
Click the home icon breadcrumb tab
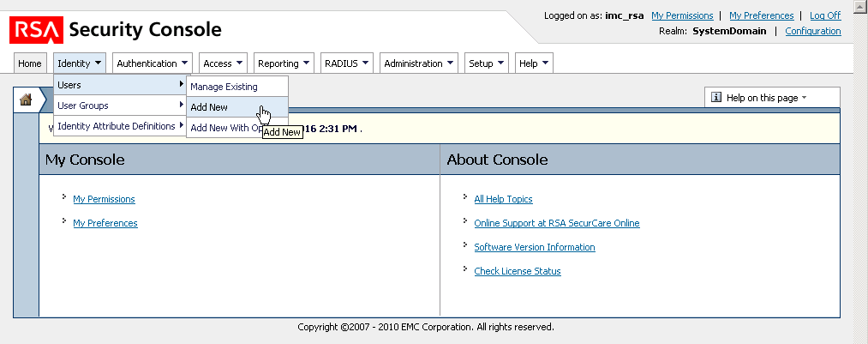pyautogui.click(x=26, y=100)
